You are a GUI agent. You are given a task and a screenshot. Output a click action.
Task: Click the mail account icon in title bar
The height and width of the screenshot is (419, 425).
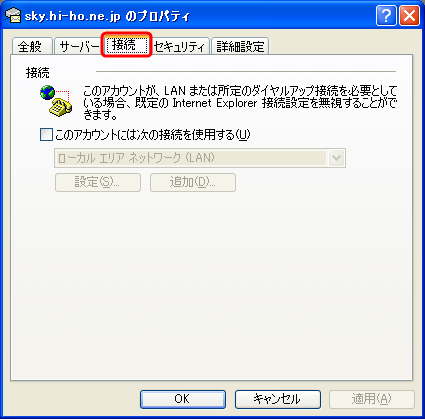pyautogui.click(x=13, y=15)
